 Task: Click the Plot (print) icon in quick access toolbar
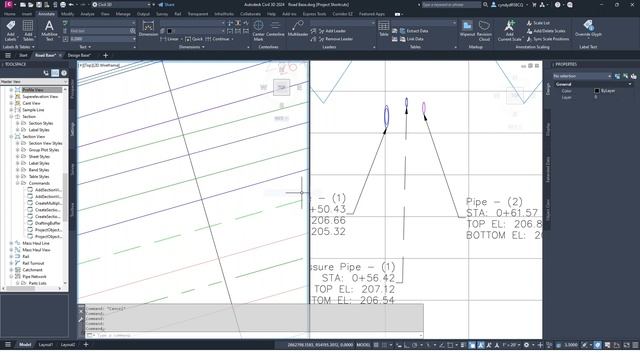point(63,4)
